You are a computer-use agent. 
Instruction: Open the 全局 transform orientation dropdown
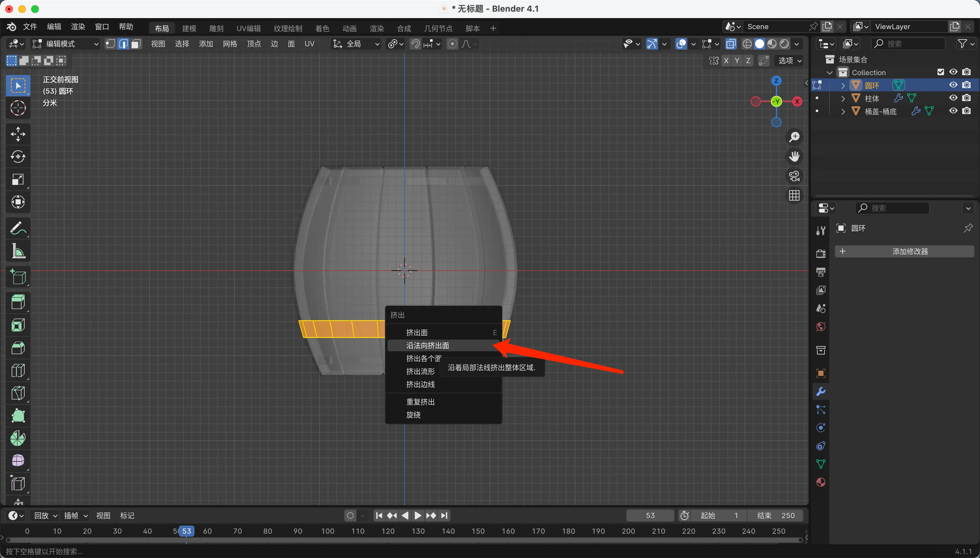(356, 44)
